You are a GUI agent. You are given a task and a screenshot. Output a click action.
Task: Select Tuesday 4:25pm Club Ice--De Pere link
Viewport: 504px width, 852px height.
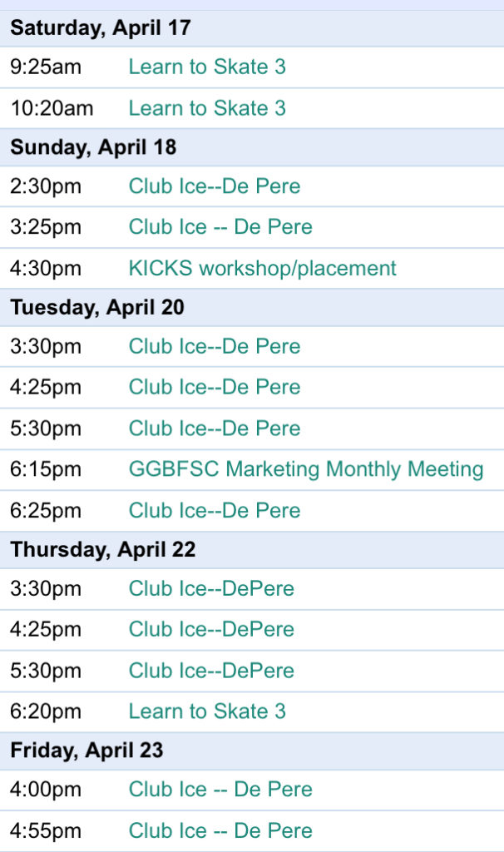coord(215,387)
